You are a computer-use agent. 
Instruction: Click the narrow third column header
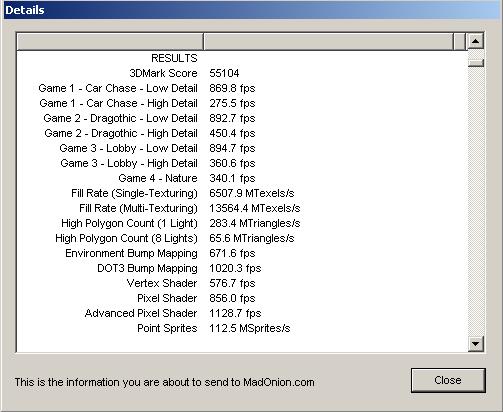point(459,42)
